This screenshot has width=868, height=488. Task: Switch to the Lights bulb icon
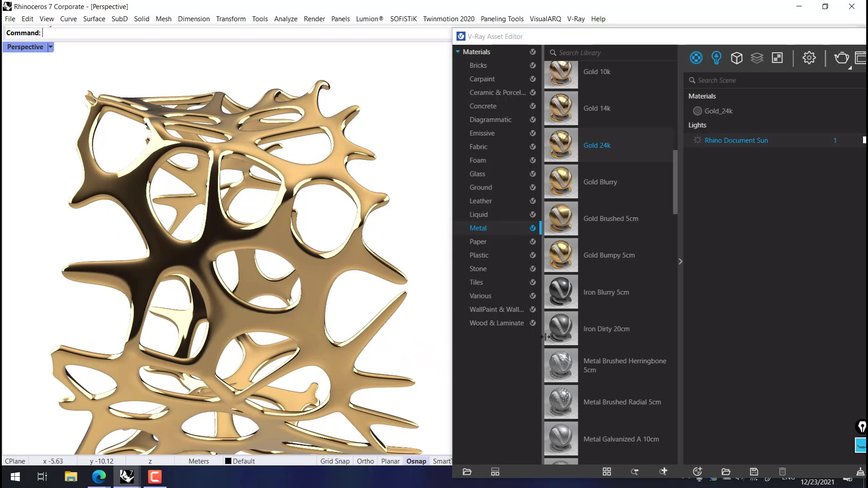(x=716, y=58)
